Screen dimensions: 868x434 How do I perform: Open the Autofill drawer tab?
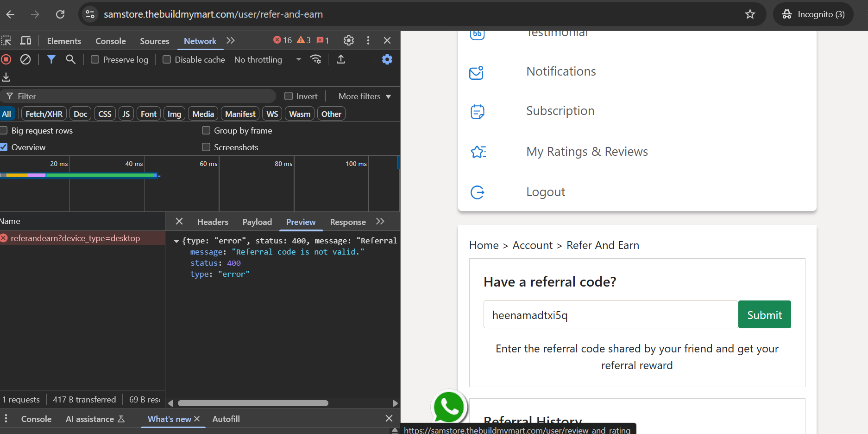coord(226,419)
